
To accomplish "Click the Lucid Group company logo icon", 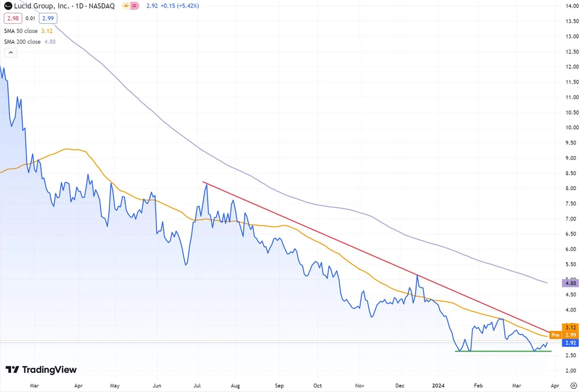I will pyautogui.click(x=8, y=6).
